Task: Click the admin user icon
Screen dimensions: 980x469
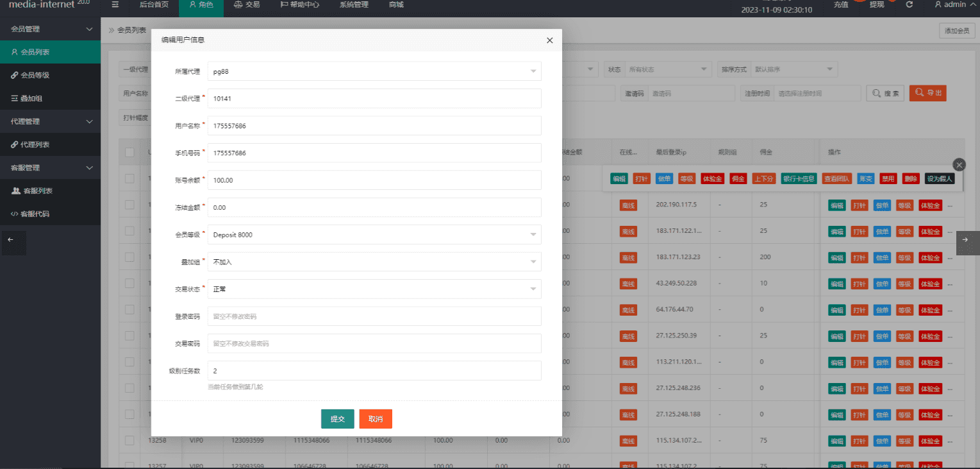Action: 938,4
